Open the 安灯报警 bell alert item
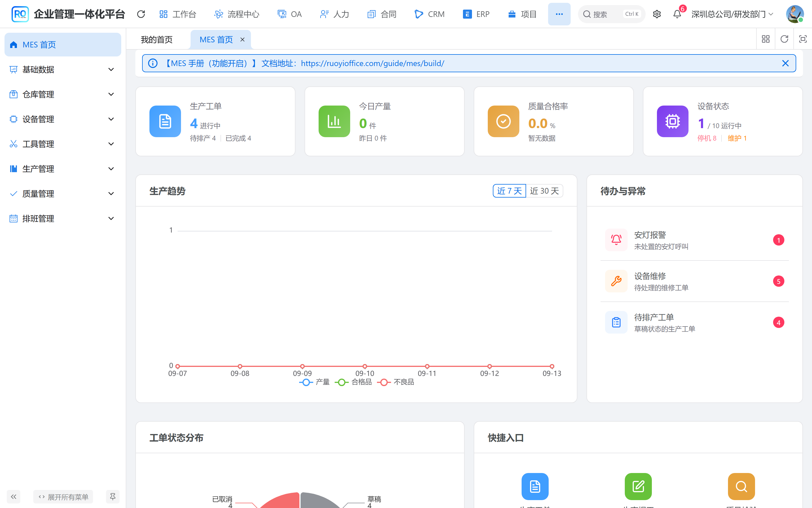The image size is (812, 508). 694,240
